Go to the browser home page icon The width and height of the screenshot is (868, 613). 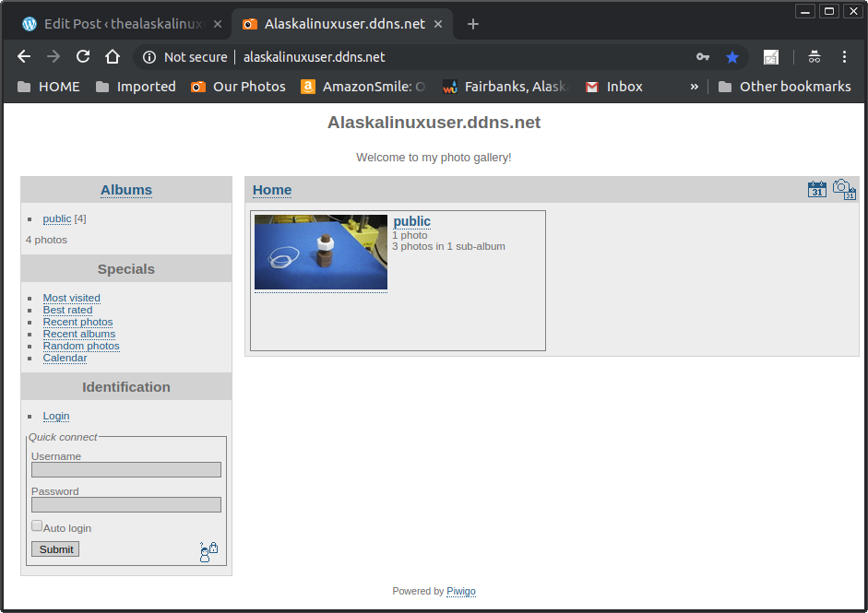113,57
